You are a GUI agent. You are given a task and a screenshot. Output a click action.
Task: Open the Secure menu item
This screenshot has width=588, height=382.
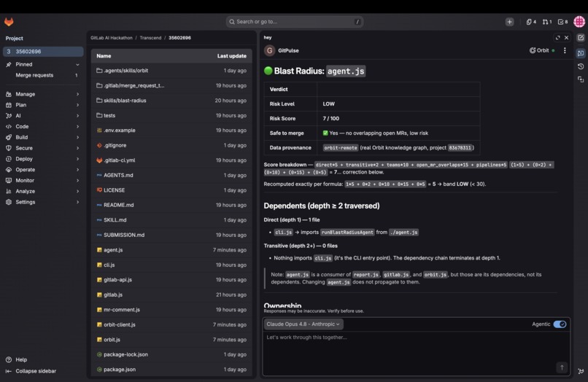click(x=43, y=148)
